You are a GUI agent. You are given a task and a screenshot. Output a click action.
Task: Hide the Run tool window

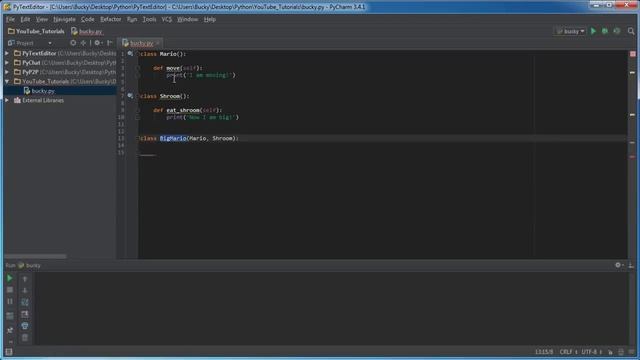tap(631, 265)
